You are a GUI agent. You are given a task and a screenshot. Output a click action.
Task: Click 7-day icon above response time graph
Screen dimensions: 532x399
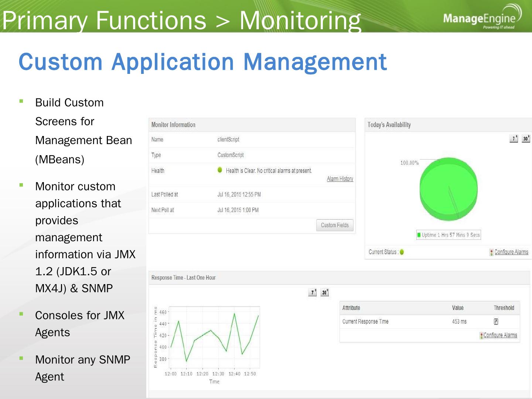[312, 293]
